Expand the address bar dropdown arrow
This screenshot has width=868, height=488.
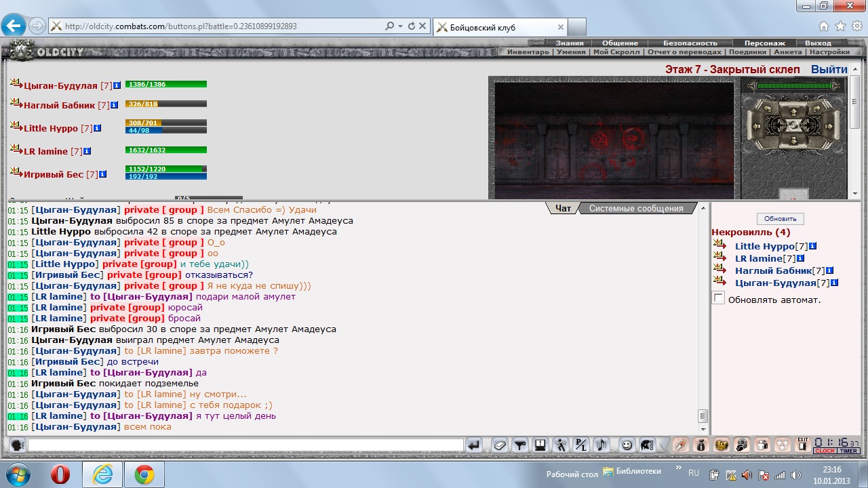coord(400,26)
